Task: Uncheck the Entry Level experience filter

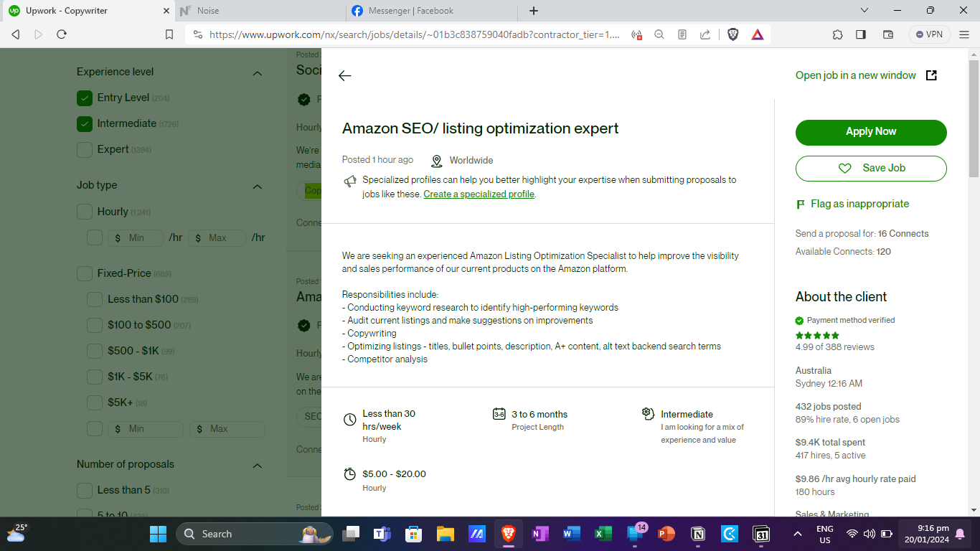Action: coord(85,98)
